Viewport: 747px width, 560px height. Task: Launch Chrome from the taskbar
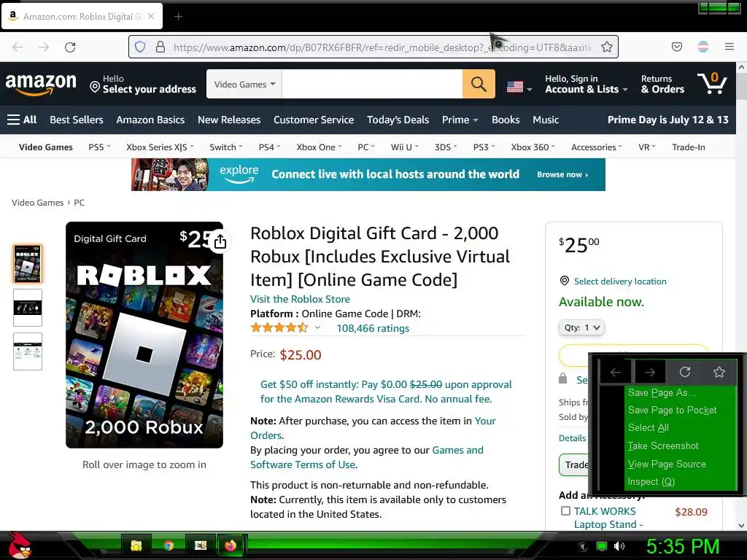click(169, 545)
